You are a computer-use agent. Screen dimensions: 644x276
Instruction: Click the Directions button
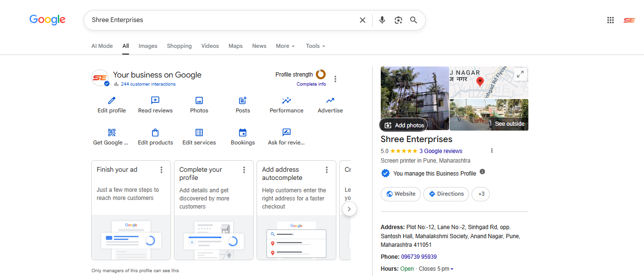[446, 194]
